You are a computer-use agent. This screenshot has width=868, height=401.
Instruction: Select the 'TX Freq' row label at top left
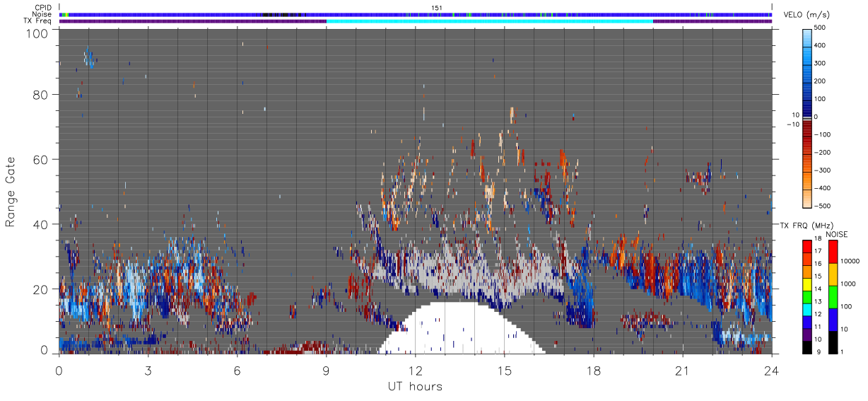pos(39,21)
